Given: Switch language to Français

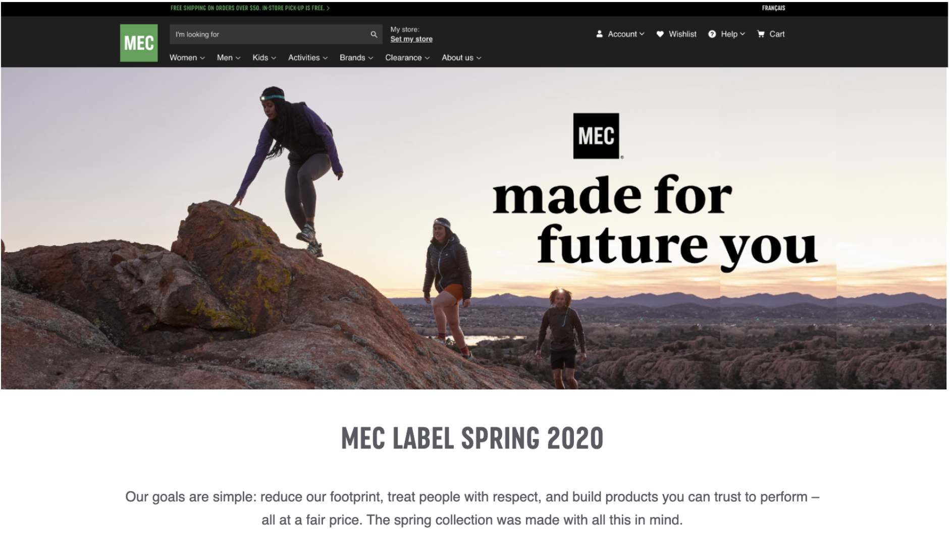Looking at the screenshot, I should click(x=773, y=8).
